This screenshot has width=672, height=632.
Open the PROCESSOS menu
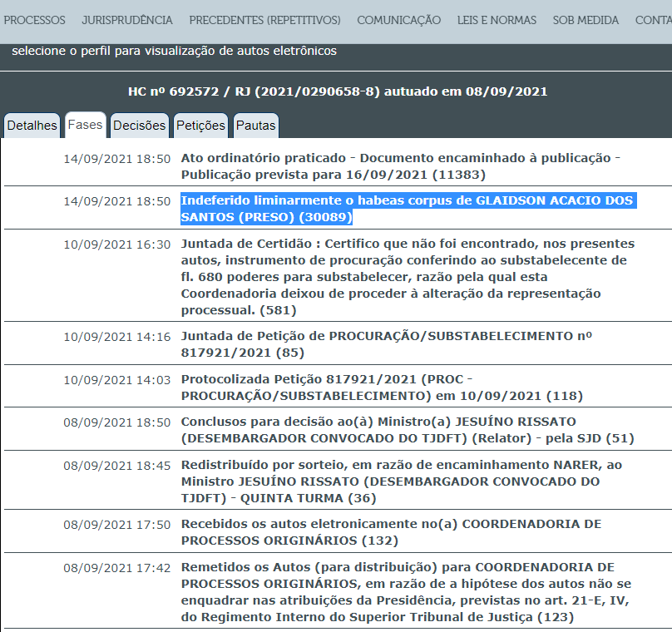(34, 20)
